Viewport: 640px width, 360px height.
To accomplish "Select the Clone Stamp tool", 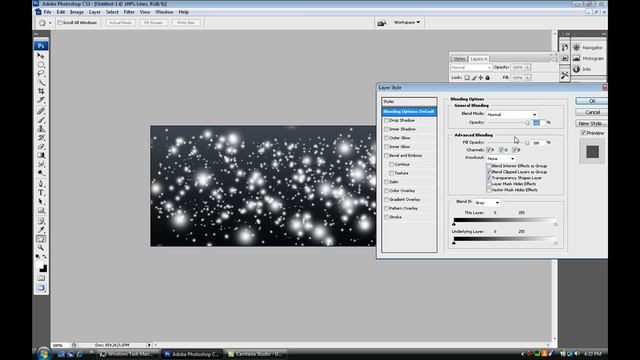I will point(41,129).
